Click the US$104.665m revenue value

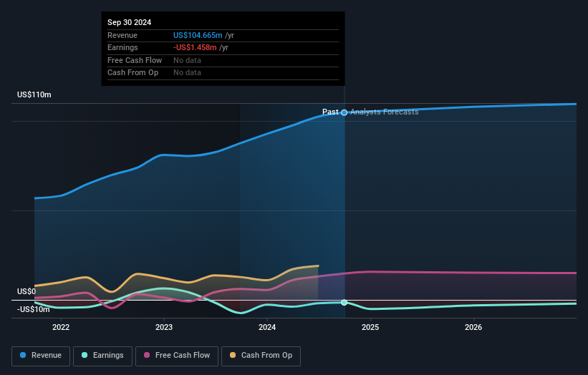(x=198, y=35)
